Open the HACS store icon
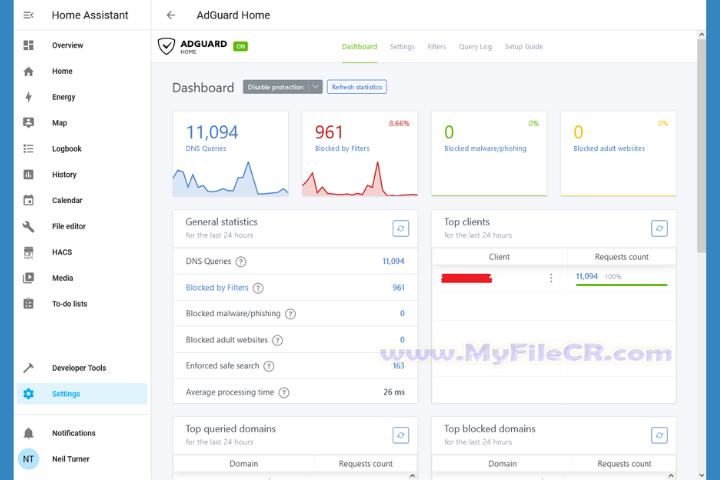720x480 pixels. click(x=28, y=252)
